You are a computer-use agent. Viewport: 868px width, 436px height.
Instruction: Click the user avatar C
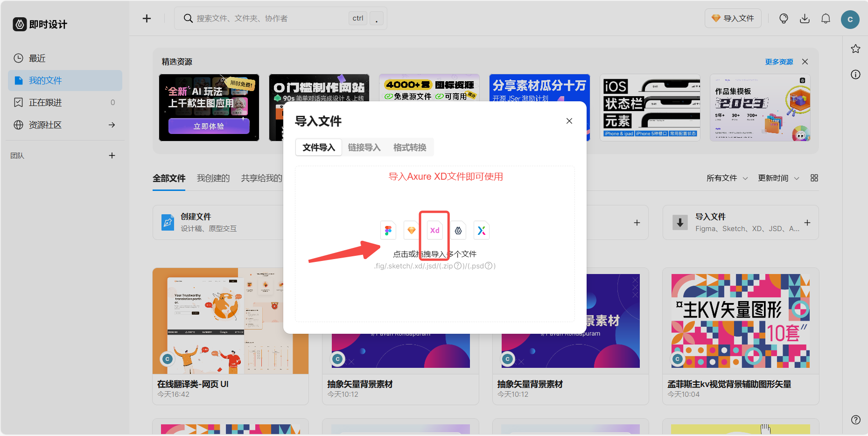click(850, 19)
